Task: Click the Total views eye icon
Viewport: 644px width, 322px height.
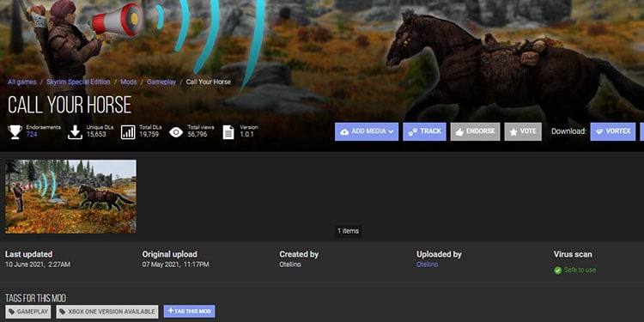Action: [x=176, y=132]
